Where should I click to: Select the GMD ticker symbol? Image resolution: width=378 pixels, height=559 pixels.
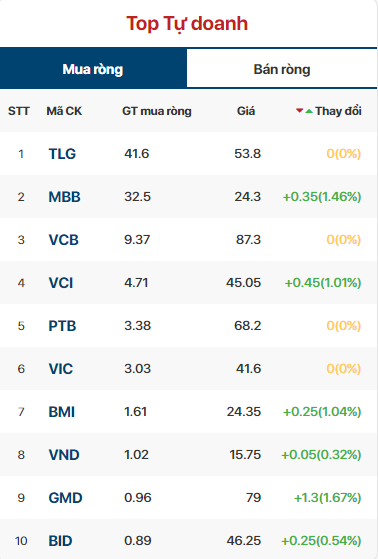[x=66, y=498]
